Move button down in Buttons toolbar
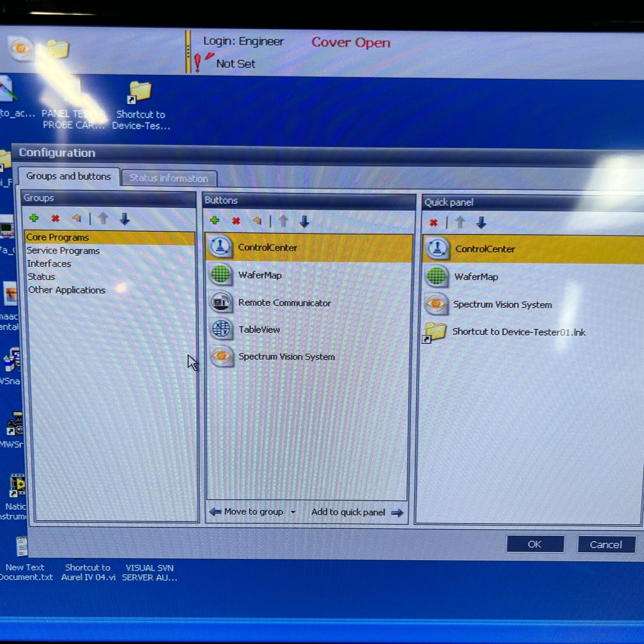 point(304,221)
